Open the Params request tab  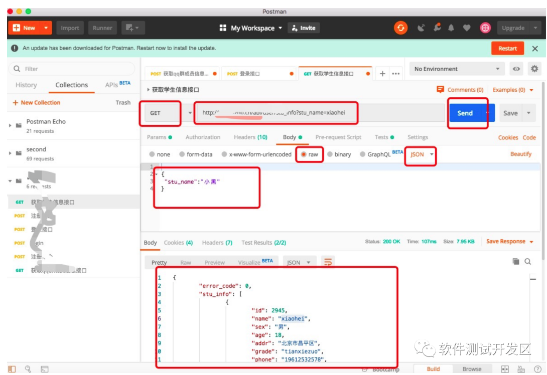tap(159, 137)
